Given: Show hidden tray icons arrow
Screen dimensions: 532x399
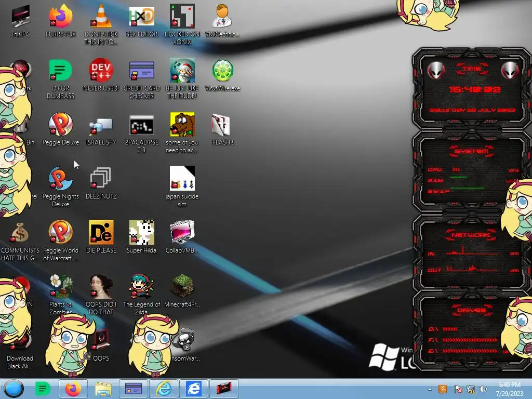Looking at the screenshot, I should (430, 389).
